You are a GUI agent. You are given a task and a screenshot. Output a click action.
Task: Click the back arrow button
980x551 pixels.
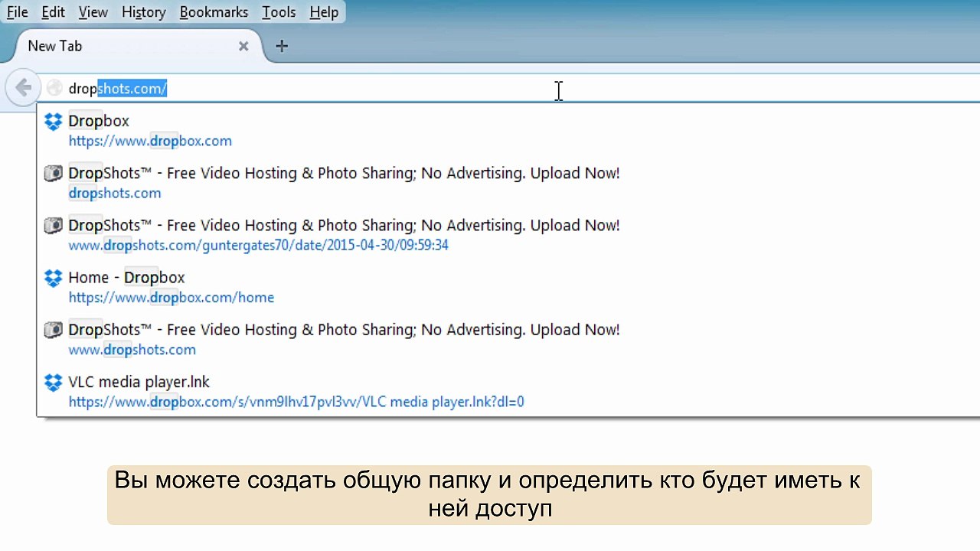click(x=23, y=88)
